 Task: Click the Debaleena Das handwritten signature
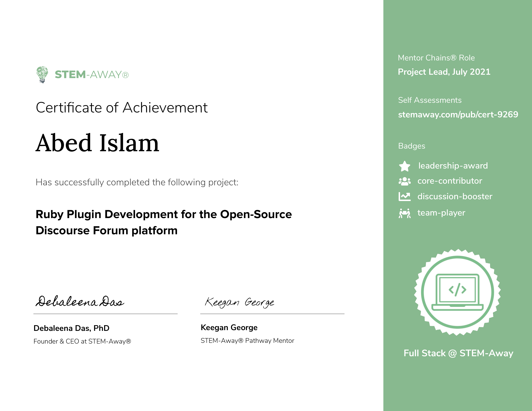80,302
